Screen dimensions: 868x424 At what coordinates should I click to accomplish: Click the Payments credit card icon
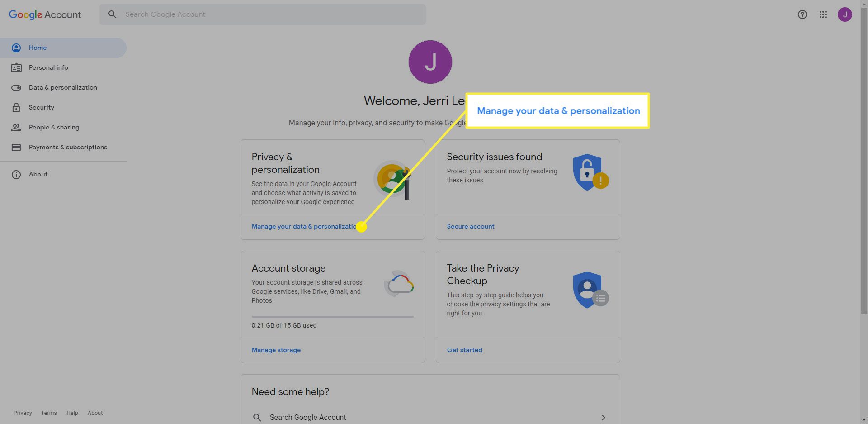point(16,148)
